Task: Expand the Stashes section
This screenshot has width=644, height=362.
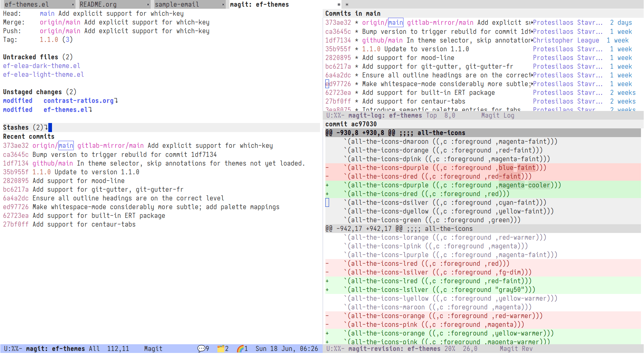Action: point(23,127)
